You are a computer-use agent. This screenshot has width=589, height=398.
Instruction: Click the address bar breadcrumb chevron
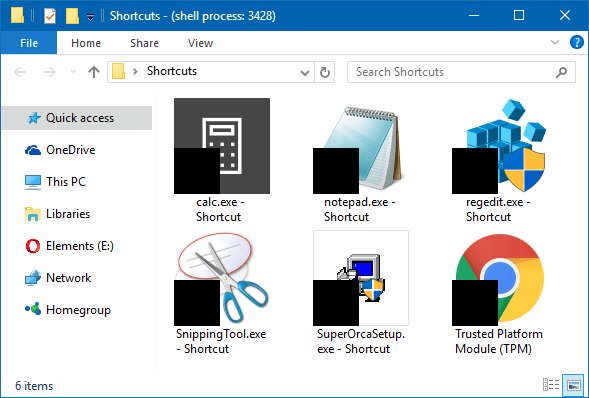coord(135,71)
